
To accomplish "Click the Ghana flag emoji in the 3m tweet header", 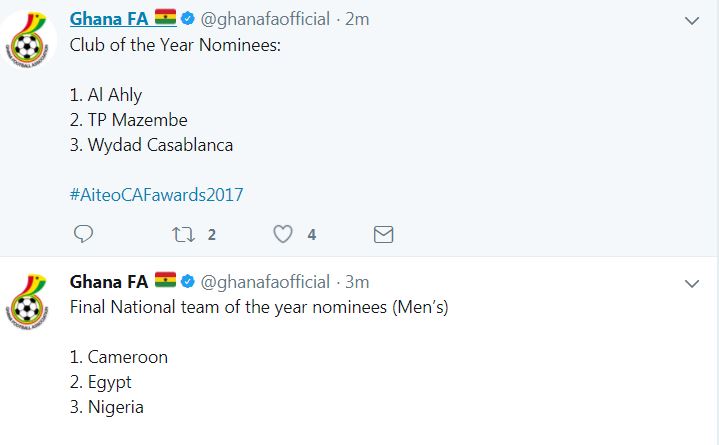I will pyautogui.click(x=165, y=281).
